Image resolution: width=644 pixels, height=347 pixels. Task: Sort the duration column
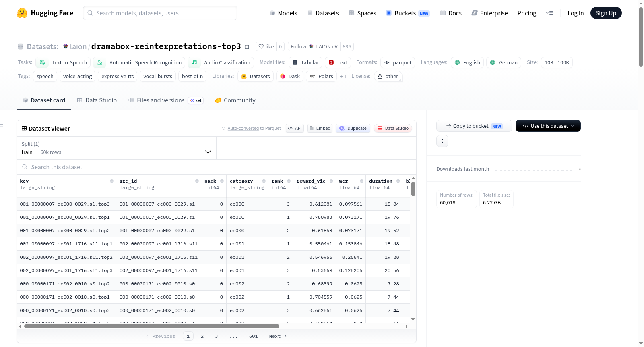(398, 181)
